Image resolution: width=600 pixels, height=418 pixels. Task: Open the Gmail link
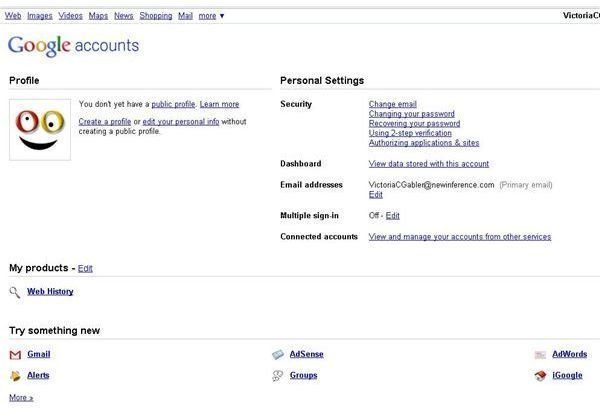point(39,354)
